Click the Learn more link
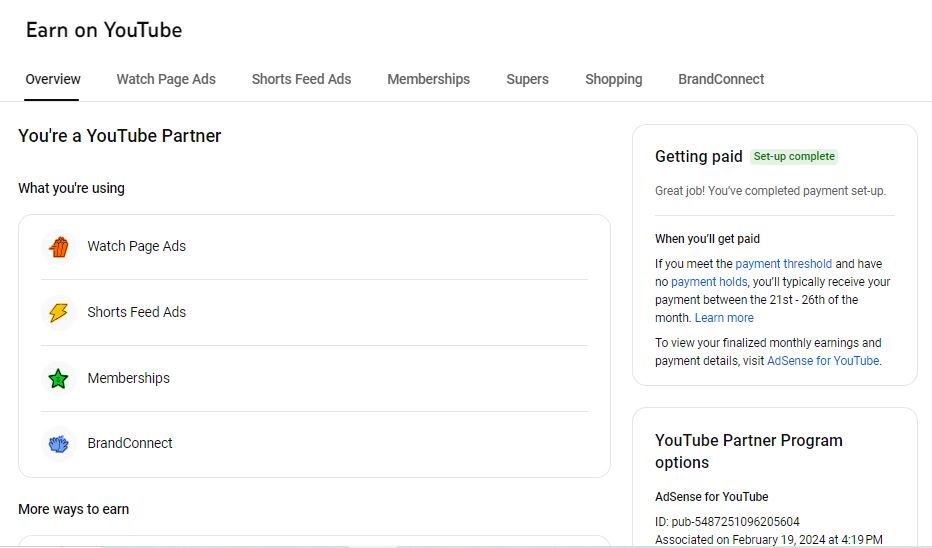 [x=724, y=318]
